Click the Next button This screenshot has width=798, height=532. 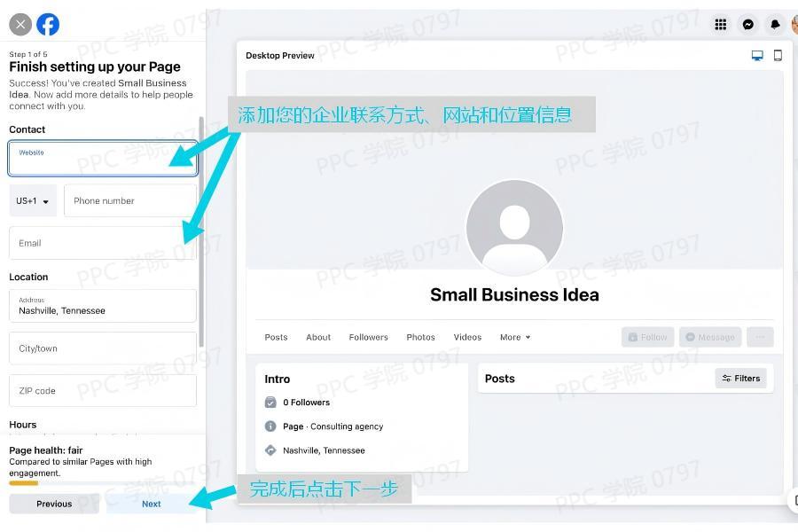pos(152,504)
